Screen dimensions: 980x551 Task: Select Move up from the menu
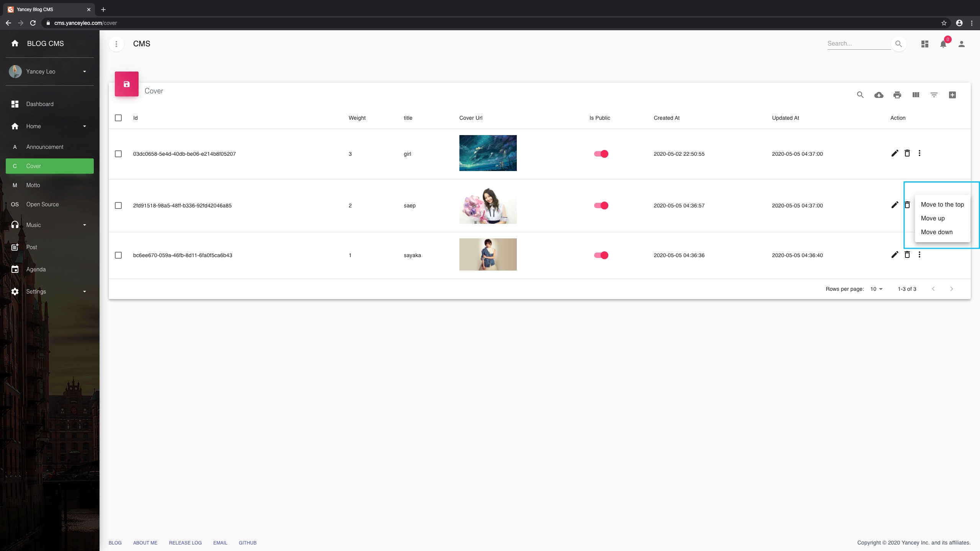click(942, 218)
